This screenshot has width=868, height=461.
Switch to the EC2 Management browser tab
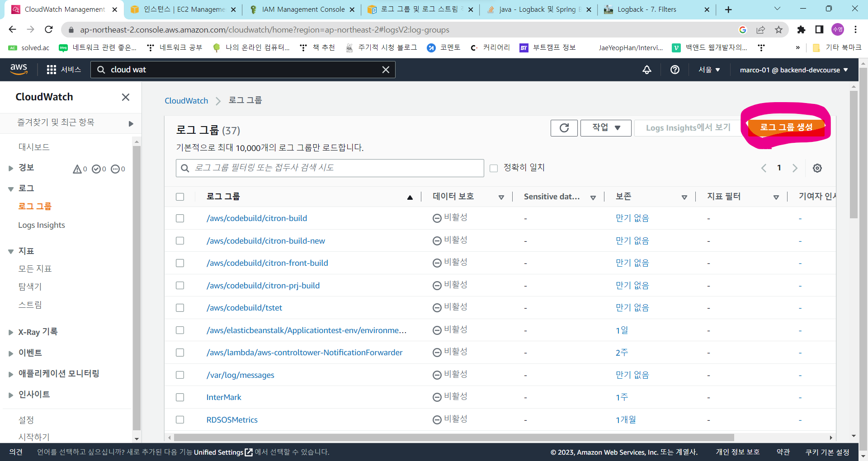coord(183,9)
